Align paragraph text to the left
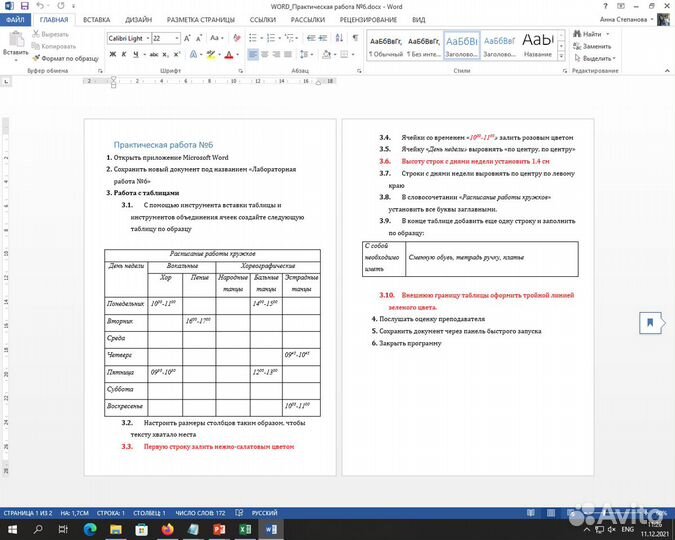The height and width of the screenshot is (540, 675). (253, 54)
